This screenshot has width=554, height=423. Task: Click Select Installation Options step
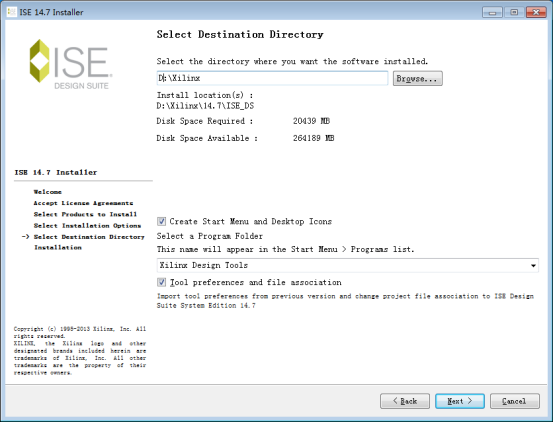tap(87, 226)
